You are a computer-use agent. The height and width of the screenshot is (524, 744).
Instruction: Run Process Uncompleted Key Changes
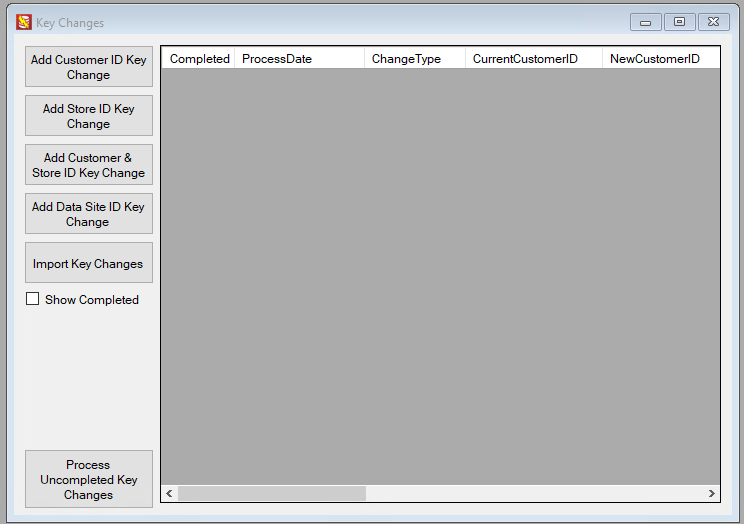point(89,479)
